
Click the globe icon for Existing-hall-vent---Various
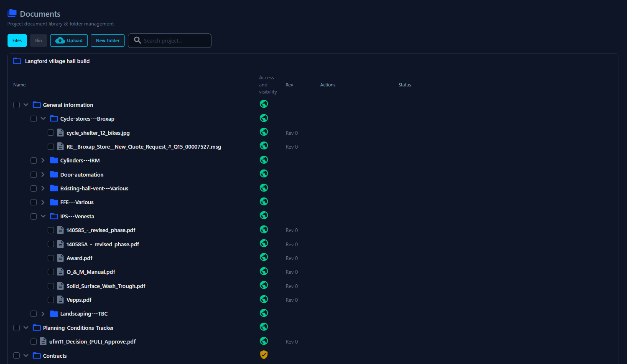[264, 187]
